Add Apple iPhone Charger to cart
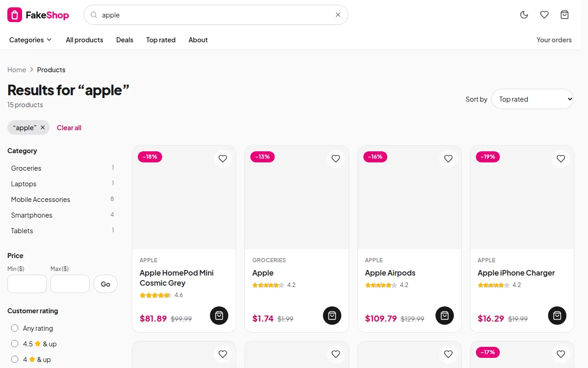This screenshot has width=588, height=368. point(557,316)
